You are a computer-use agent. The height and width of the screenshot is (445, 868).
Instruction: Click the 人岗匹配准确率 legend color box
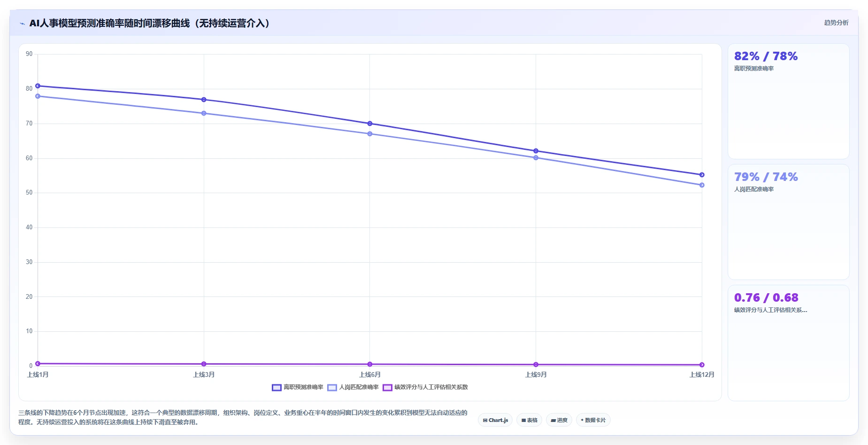[x=332, y=388]
